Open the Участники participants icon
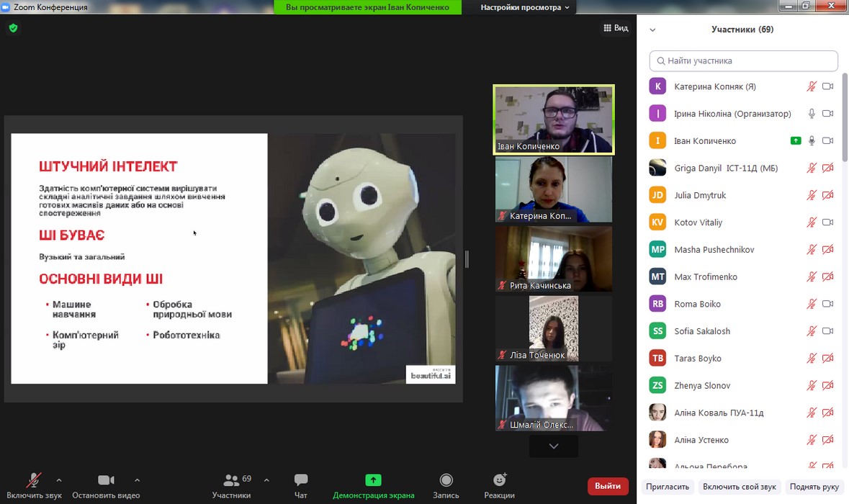This screenshot has height=504, width=849. point(232,480)
